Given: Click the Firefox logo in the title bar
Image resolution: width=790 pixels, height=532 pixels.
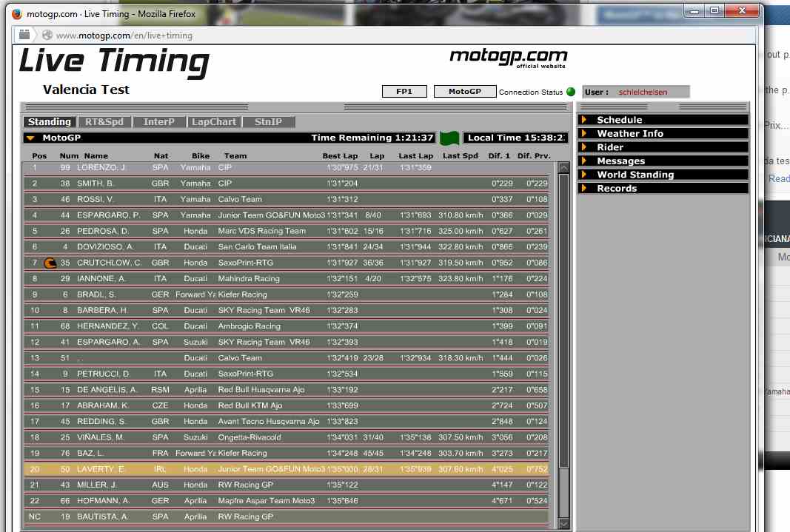Looking at the screenshot, I should pyautogui.click(x=17, y=13).
